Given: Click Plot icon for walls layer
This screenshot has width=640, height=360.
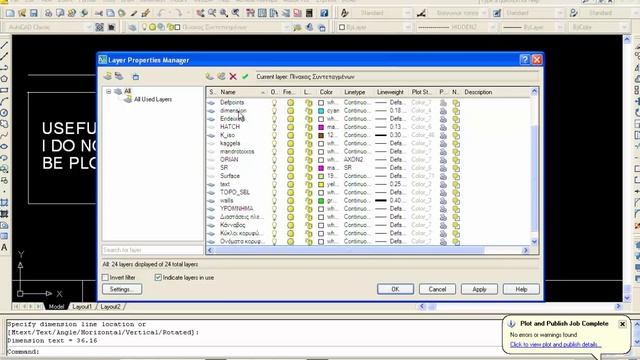Looking at the screenshot, I should pos(443,200).
